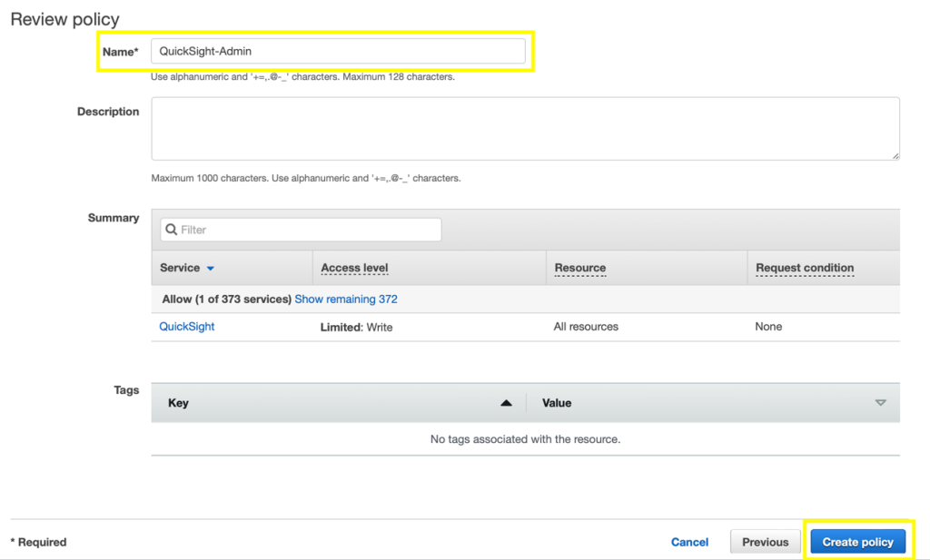Click the 'Review policy' heading
The width and height of the screenshot is (930, 560).
(x=64, y=19)
